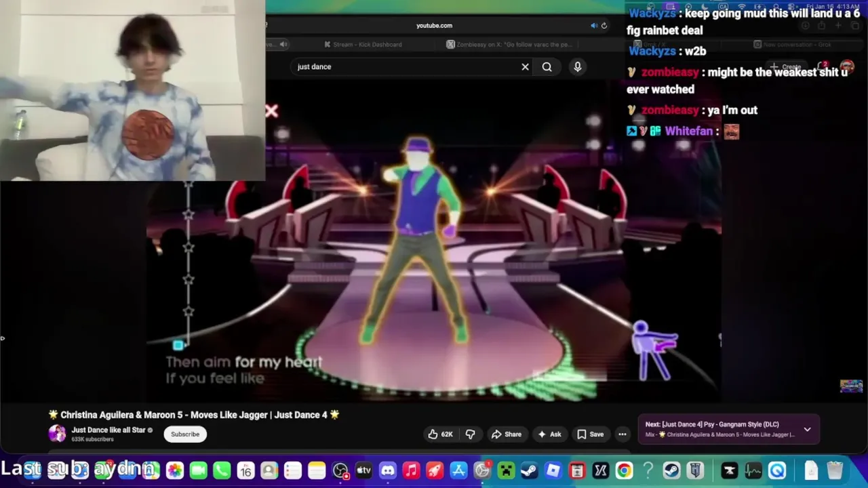
Task: Open the black X-logo app in the dock
Action: pyautogui.click(x=601, y=470)
